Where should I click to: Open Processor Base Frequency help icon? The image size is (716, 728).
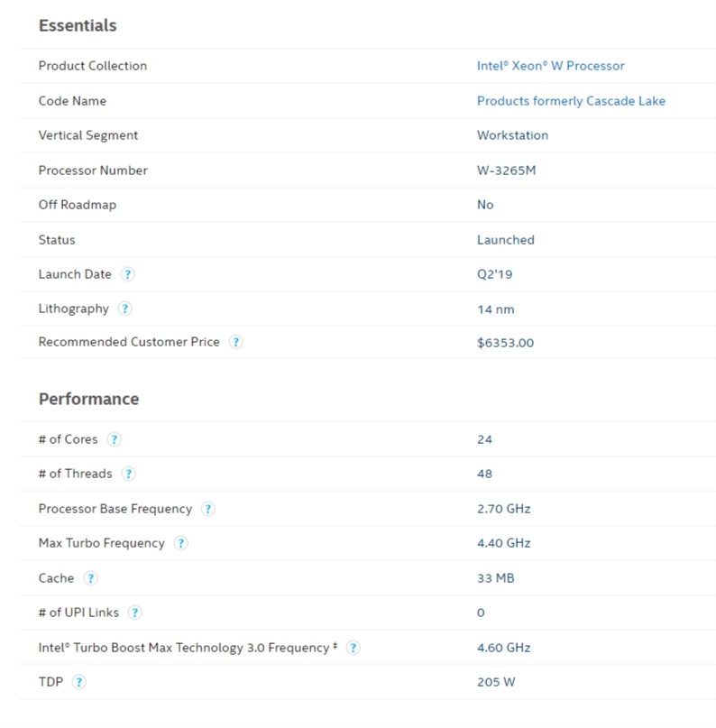[x=208, y=509]
